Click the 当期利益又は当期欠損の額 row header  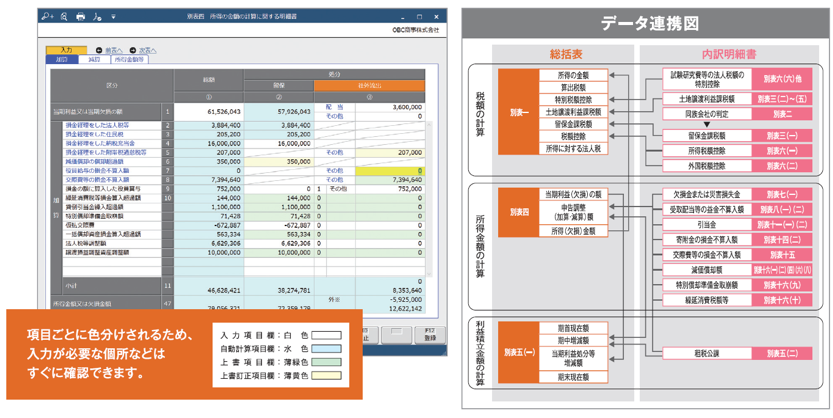105,112
